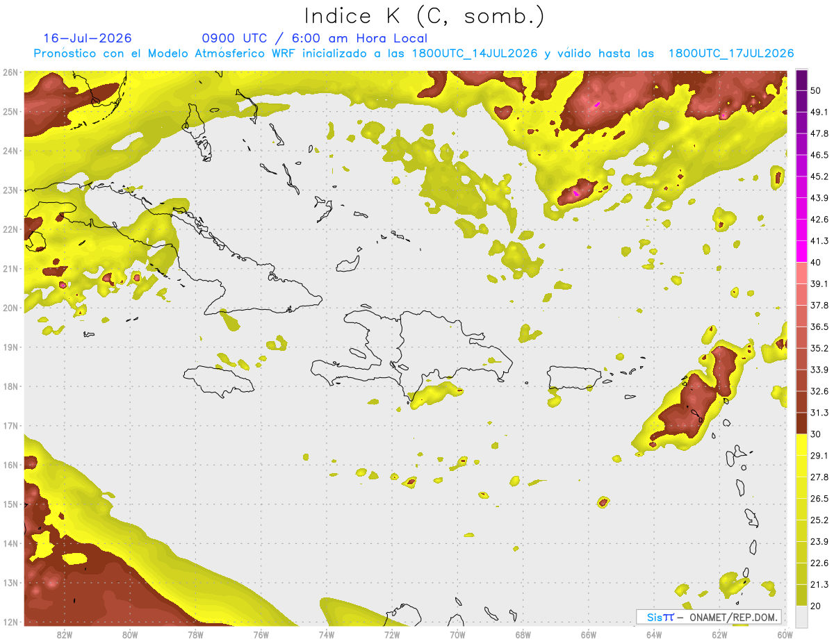Click the colorbar value label 25.2
Image resolution: width=834 pixels, height=644 pixels.
(x=819, y=520)
